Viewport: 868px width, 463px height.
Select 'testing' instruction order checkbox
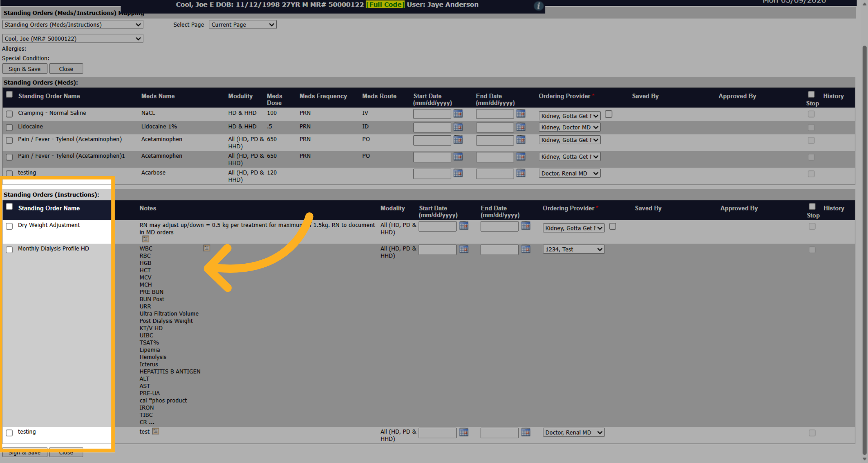9,433
